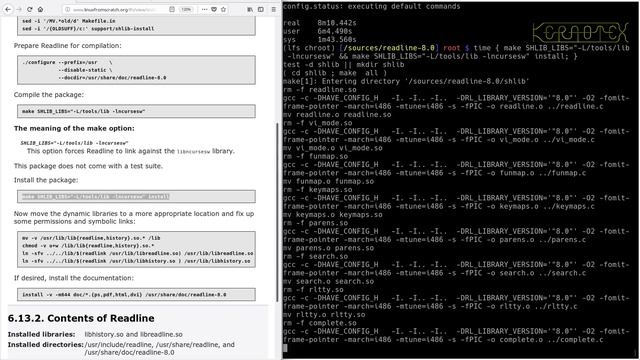The width and height of the screenshot is (640, 360).
Task: Open the browser home page
Action: click(x=40, y=9)
